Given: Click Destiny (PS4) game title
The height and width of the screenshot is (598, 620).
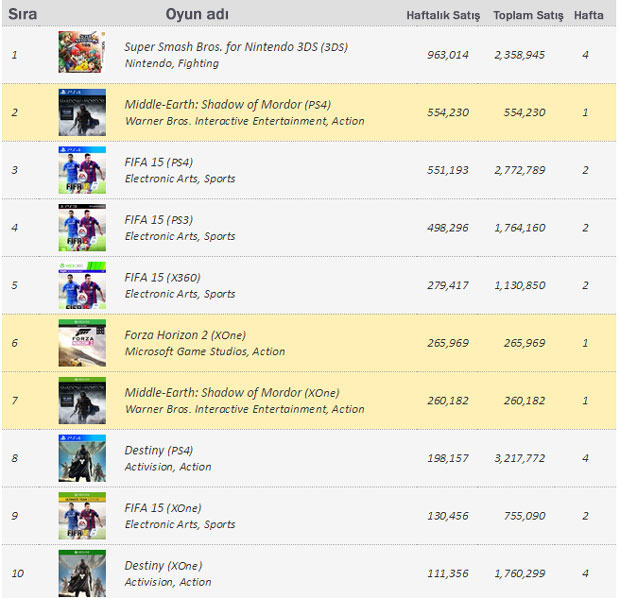Looking at the screenshot, I should (159, 450).
